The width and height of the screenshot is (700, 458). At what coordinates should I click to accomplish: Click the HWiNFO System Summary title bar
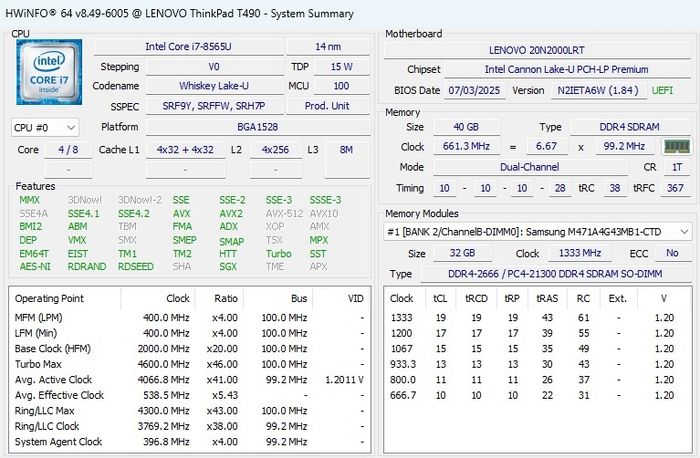(x=350, y=13)
